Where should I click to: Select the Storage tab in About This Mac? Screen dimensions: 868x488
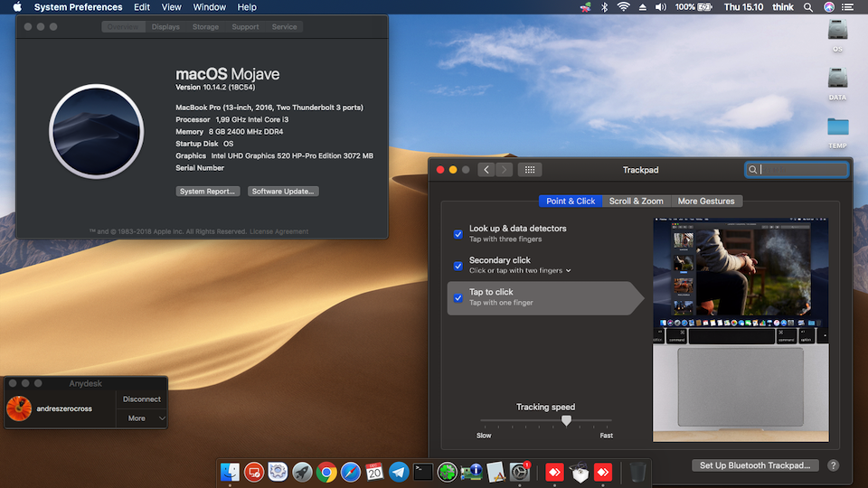(x=205, y=26)
